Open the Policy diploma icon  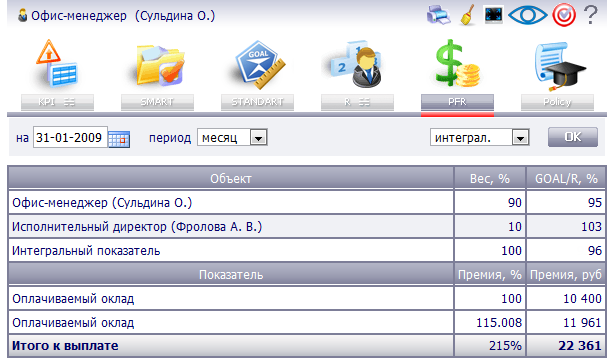click(x=559, y=66)
